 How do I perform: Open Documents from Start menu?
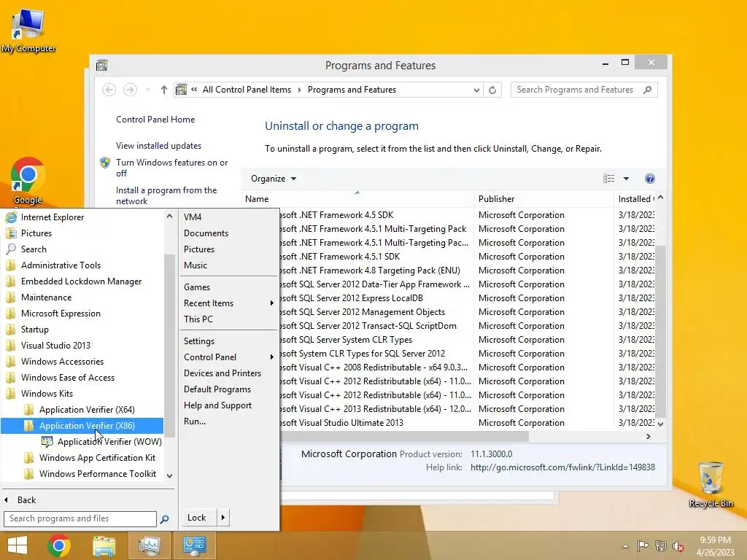(x=206, y=233)
